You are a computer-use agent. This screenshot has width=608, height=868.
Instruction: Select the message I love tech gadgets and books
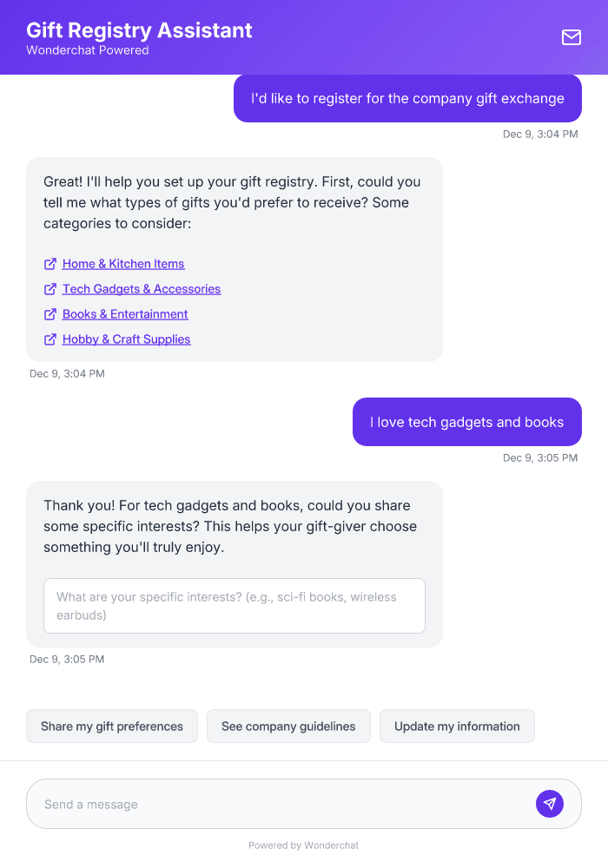click(466, 422)
